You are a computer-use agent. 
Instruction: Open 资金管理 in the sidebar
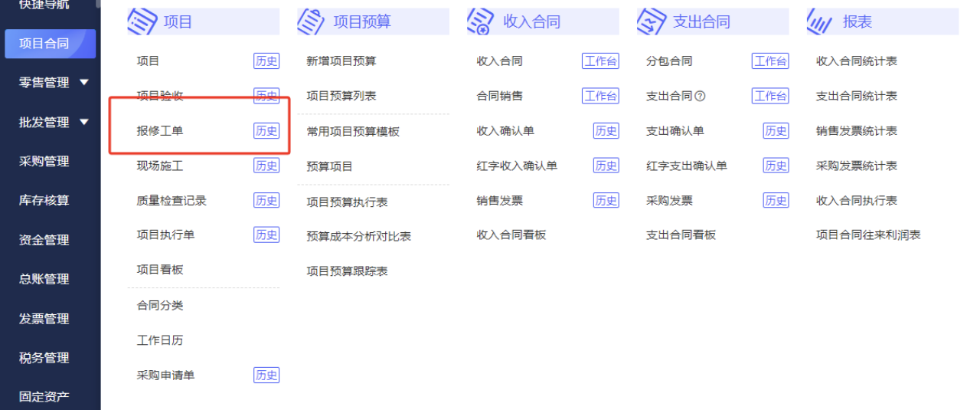coord(44,240)
